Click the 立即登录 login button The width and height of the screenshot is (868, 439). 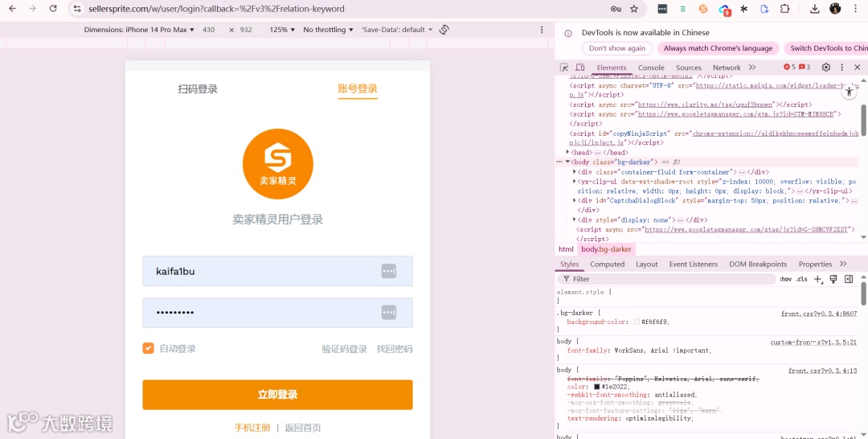277,395
